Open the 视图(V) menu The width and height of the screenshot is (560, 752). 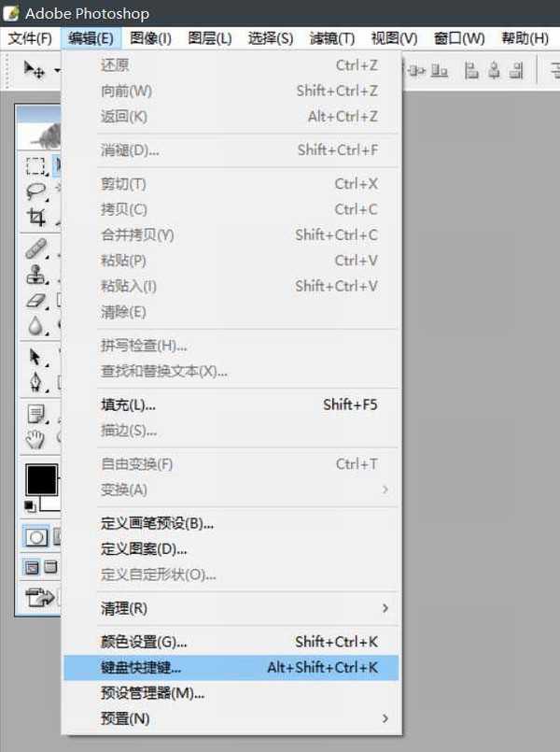pyautogui.click(x=394, y=38)
